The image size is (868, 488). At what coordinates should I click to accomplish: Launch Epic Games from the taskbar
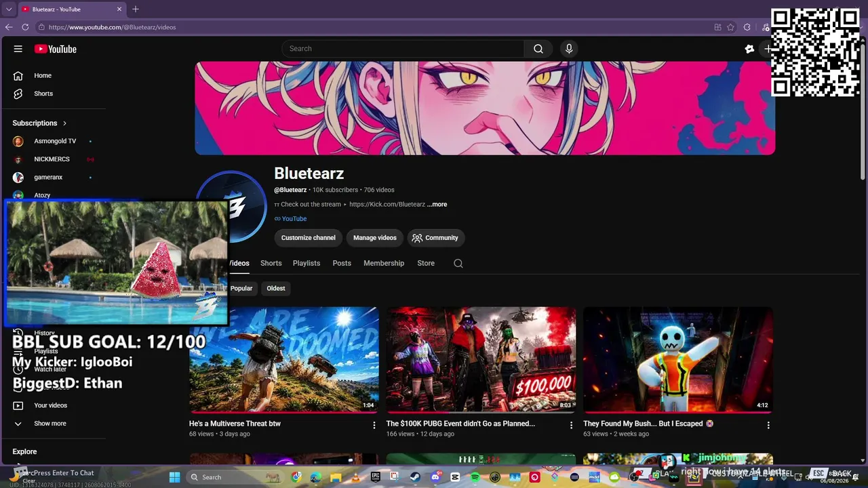(376, 477)
